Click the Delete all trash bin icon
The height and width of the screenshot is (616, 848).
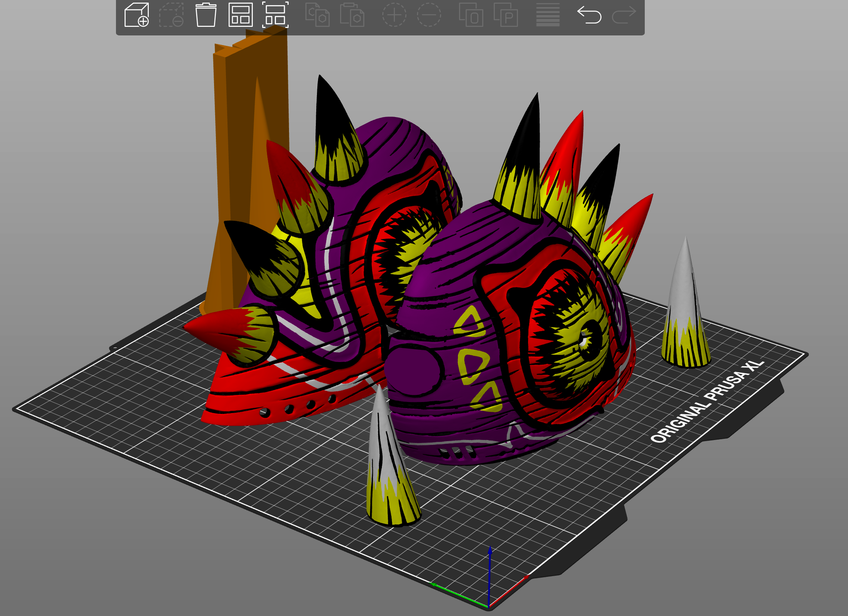click(x=206, y=15)
